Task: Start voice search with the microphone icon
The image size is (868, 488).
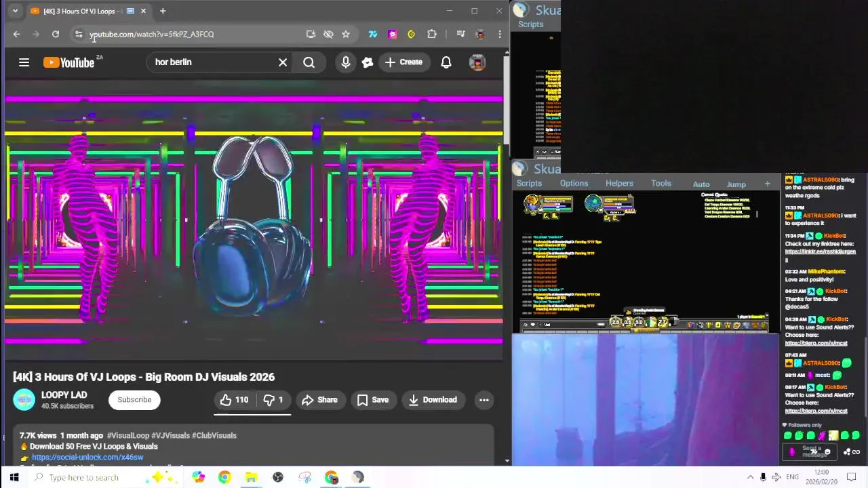Action: 346,62
